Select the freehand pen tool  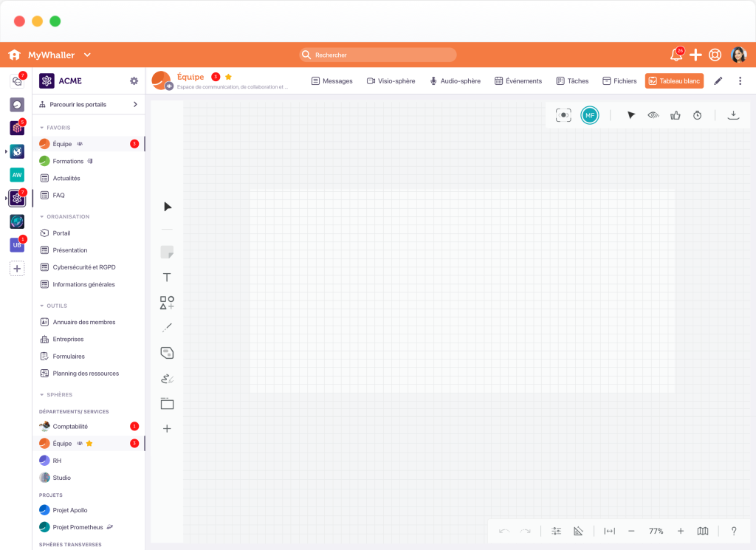[x=167, y=379]
